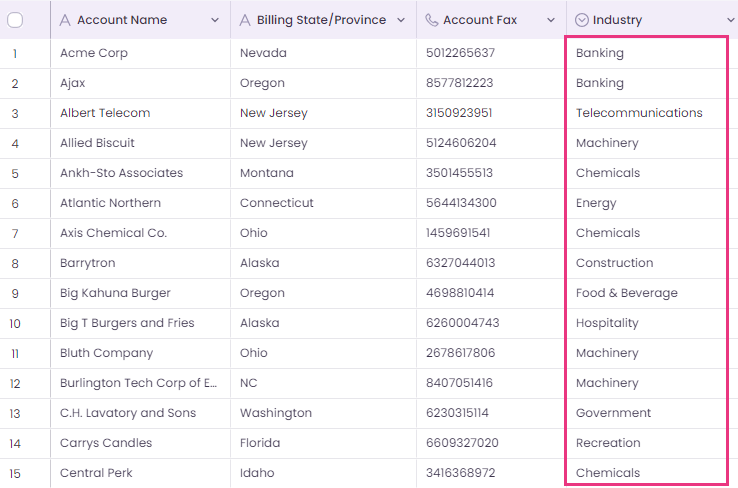Image resolution: width=738 pixels, height=488 pixels.
Task: Click the Telecommunications industry cell
Action: click(x=646, y=113)
